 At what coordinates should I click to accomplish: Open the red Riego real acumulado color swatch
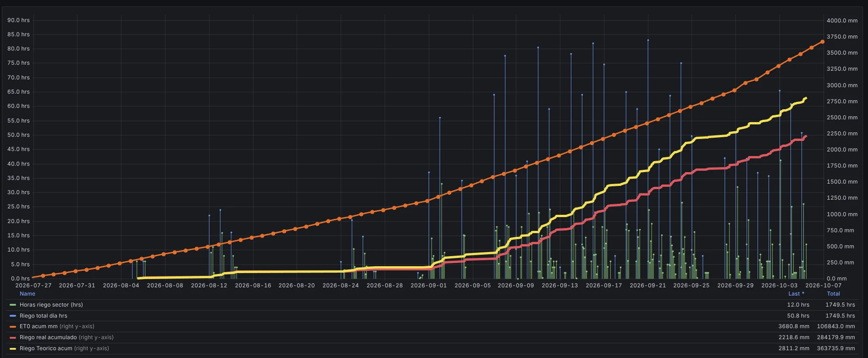(x=13, y=337)
